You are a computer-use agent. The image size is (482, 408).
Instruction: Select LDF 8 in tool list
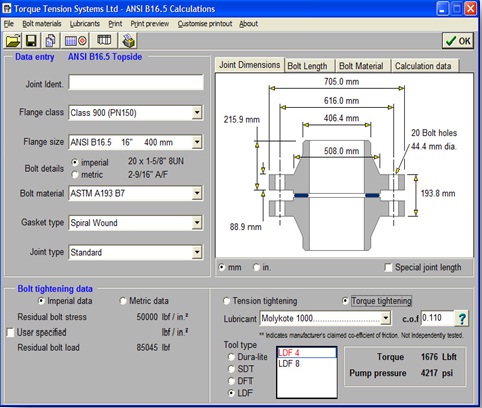point(289,364)
